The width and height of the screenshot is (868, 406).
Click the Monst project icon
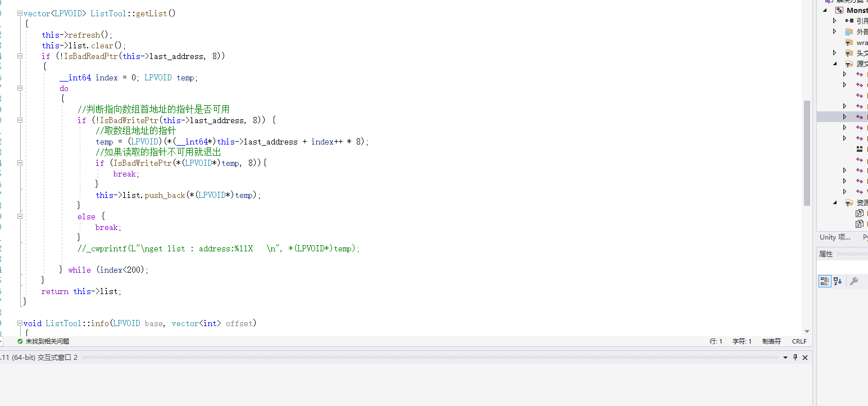pos(839,10)
